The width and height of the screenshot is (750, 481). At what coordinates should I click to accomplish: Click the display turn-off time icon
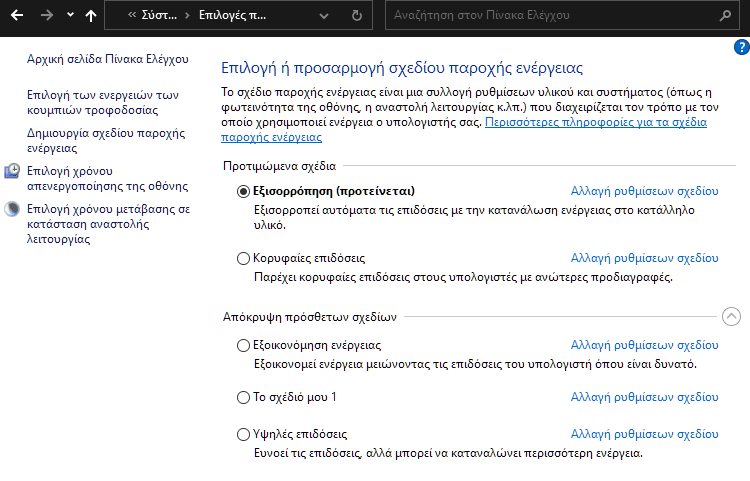pyautogui.click(x=12, y=171)
